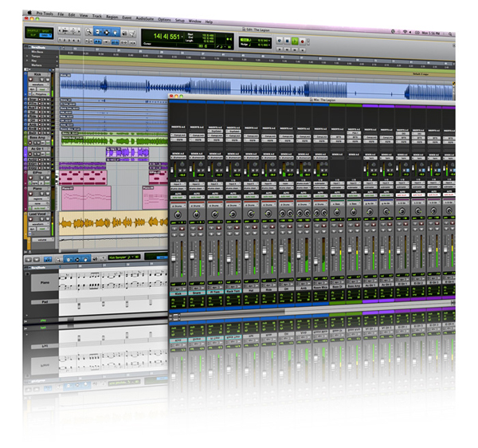Select the Pencil tool in Edit toolbar

coord(132,33)
